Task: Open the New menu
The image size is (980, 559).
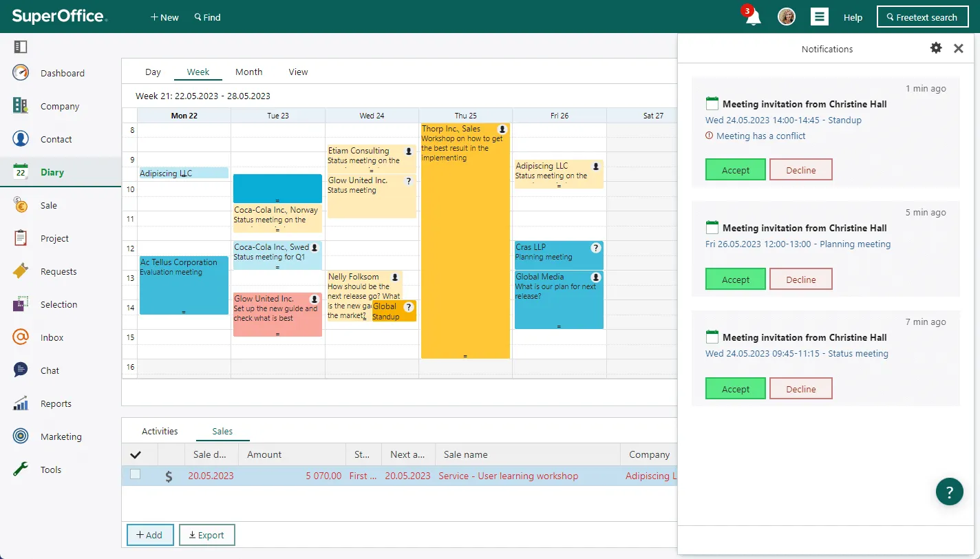Action: coord(164,17)
